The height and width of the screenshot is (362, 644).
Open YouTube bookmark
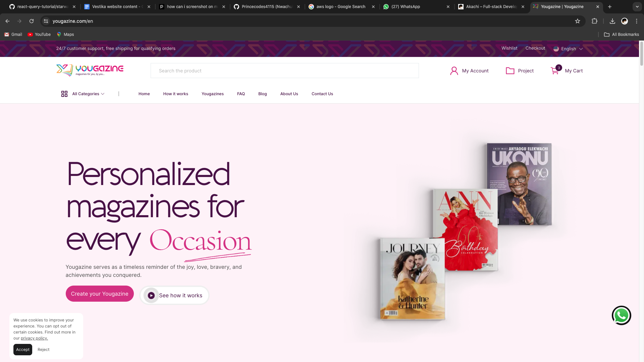[x=39, y=35]
